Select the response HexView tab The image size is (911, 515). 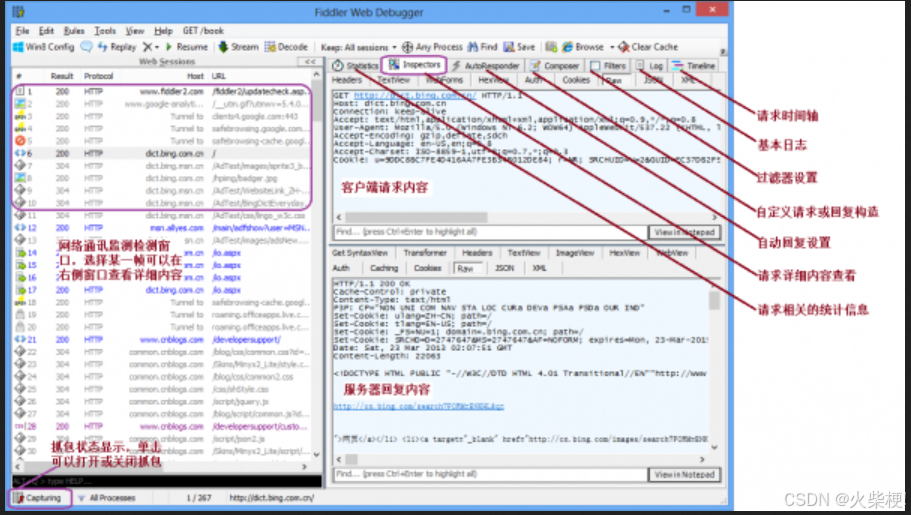tap(625, 253)
